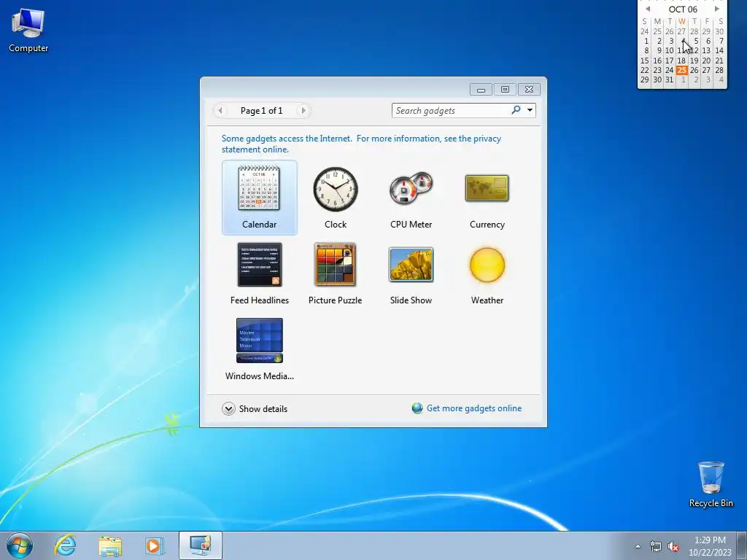
Task: Click the Gadget Gallery taskbar button
Action: tap(201, 545)
